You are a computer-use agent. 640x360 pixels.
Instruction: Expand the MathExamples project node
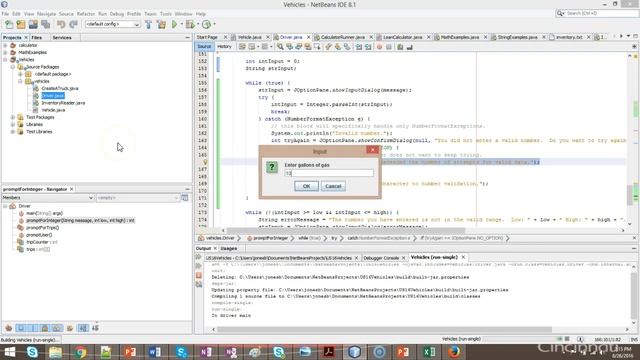(x=5, y=53)
